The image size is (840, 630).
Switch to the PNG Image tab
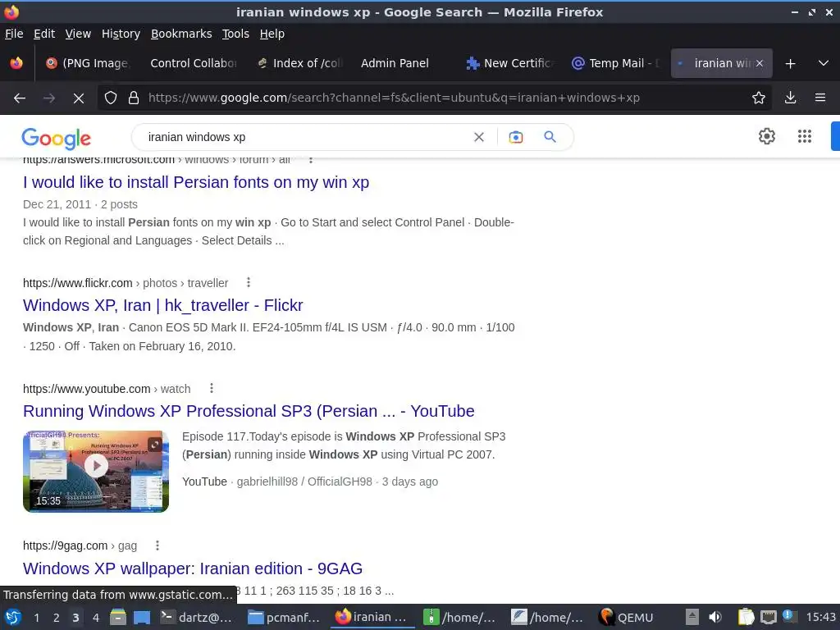(x=87, y=63)
